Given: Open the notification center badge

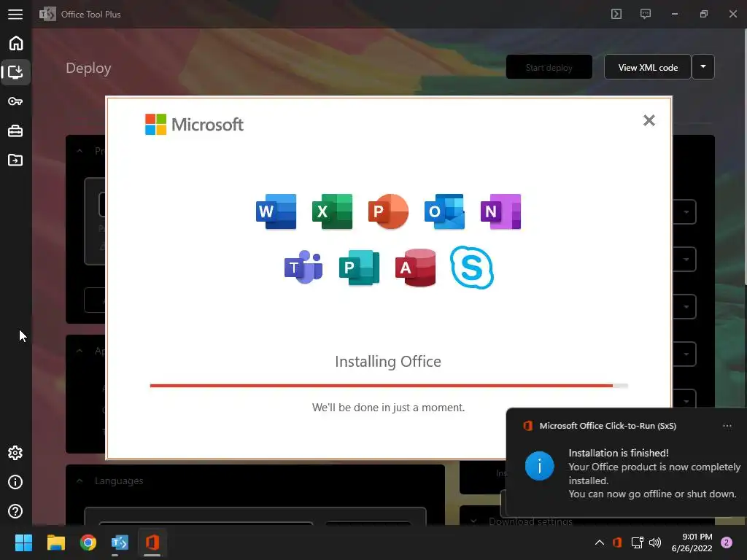Looking at the screenshot, I should click(x=727, y=542).
